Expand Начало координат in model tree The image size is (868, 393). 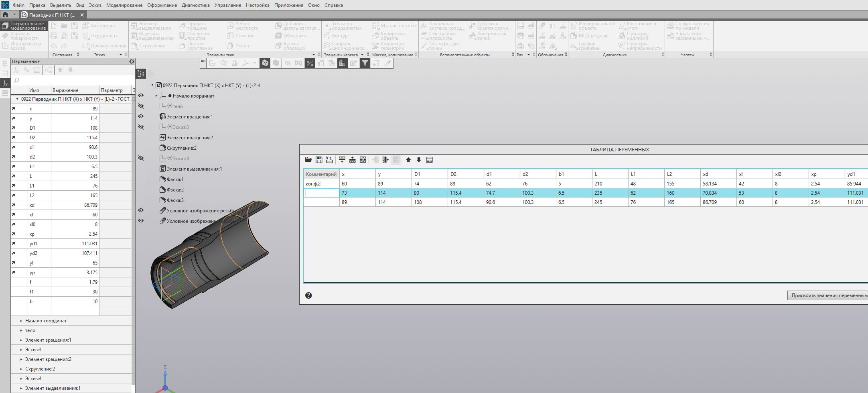coord(156,96)
